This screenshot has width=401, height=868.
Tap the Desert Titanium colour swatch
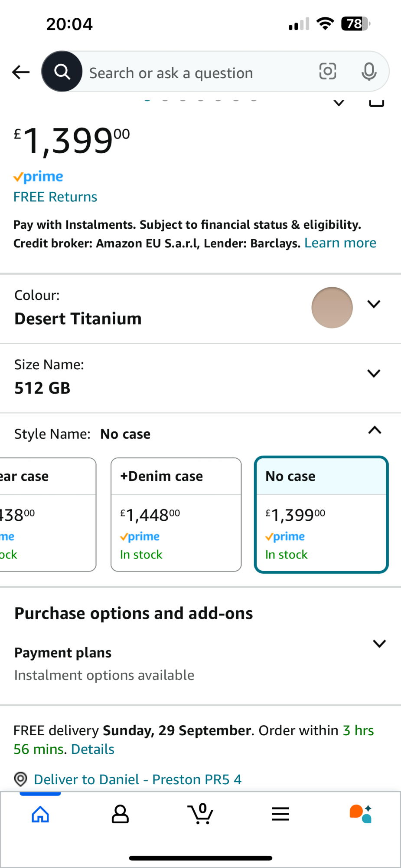pyautogui.click(x=332, y=308)
